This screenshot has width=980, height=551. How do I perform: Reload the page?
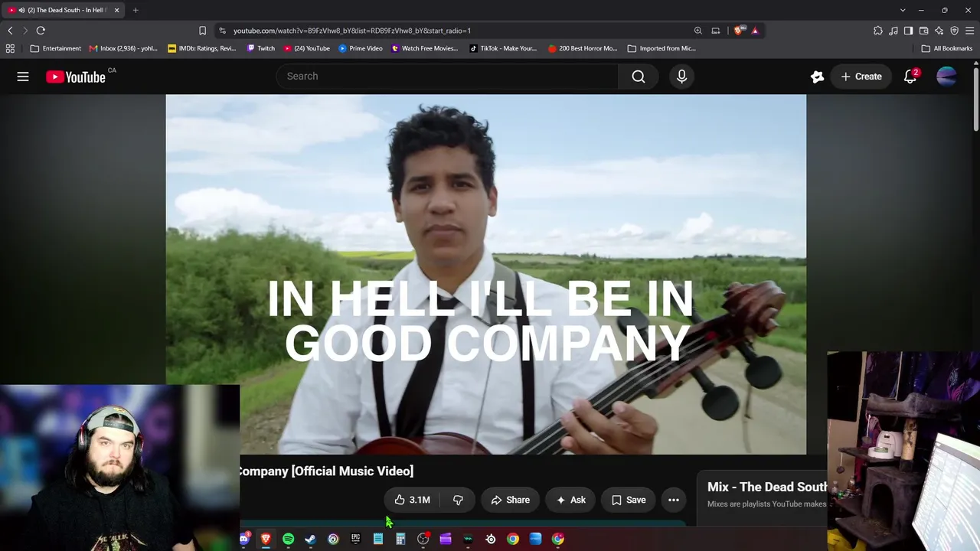pos(41,31)
